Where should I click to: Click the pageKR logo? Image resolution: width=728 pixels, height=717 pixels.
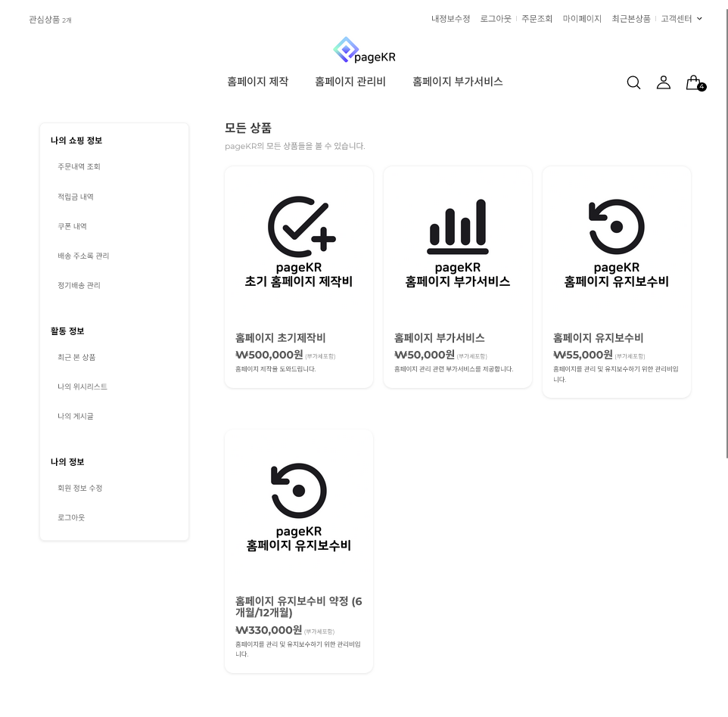364,50
